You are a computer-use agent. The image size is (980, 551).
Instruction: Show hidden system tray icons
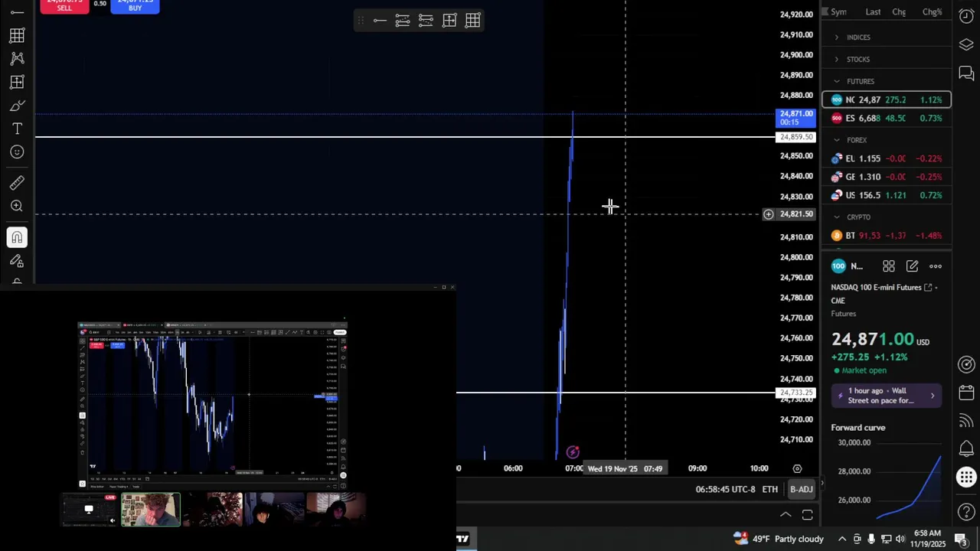coord(841,539)
